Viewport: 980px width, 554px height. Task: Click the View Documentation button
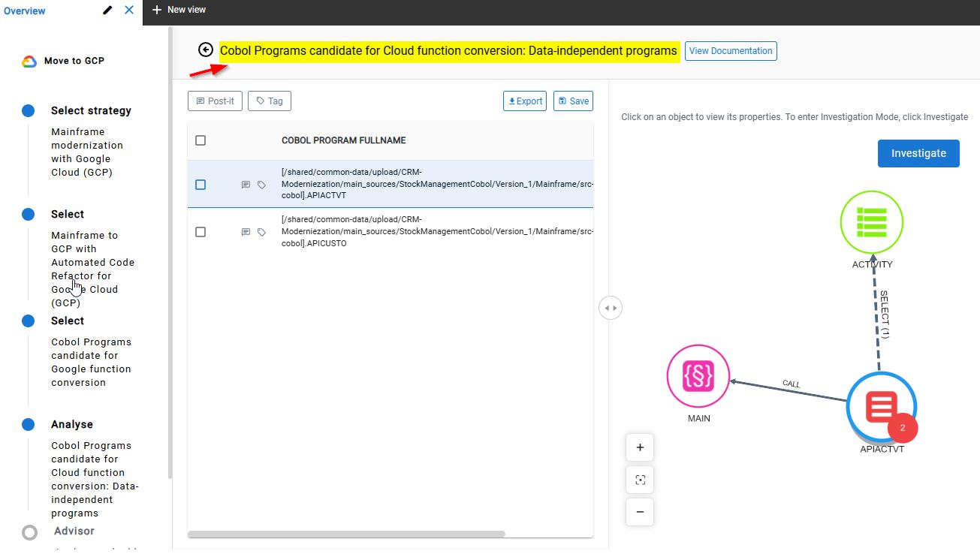[730, 51]
